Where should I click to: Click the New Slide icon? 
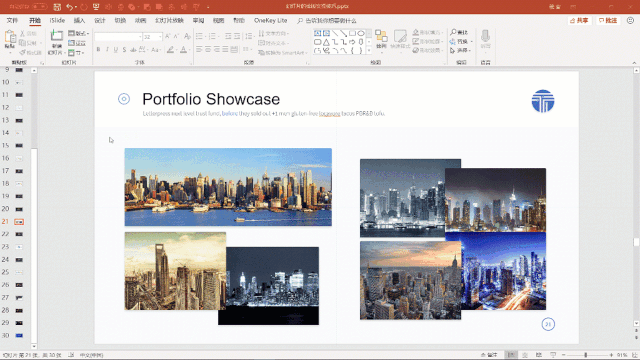tap(56, 36)
